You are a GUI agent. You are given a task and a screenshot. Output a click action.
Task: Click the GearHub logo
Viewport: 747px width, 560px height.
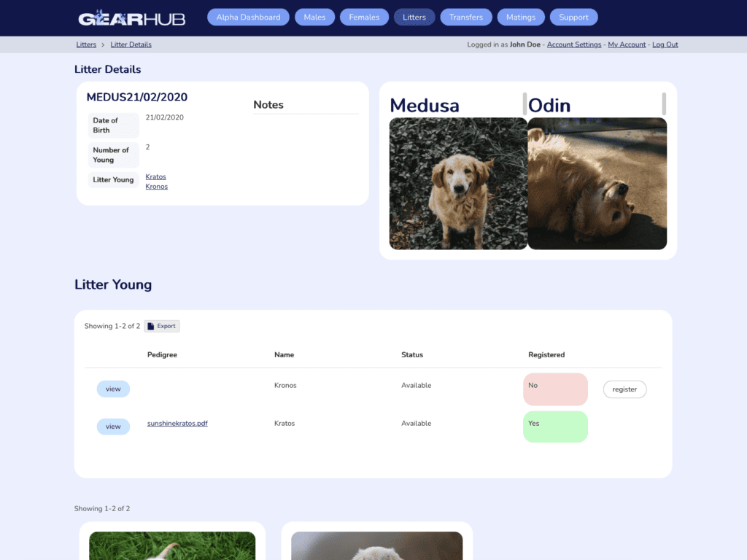131,18
